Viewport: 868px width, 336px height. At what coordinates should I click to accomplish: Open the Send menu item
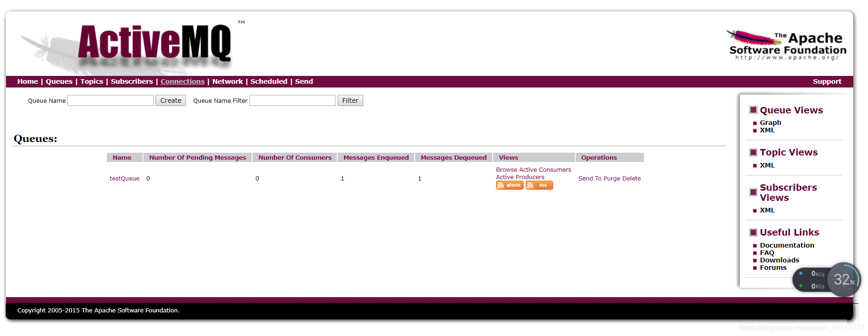point(304,81)
